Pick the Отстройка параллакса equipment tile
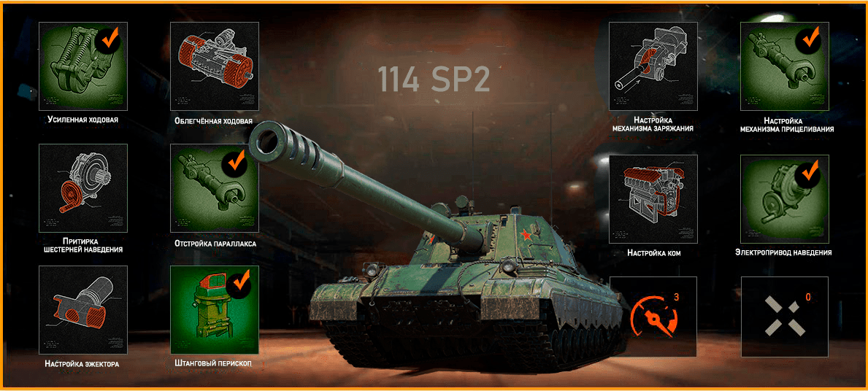This screenshot has height=391, width=868. tap(214, 188)
